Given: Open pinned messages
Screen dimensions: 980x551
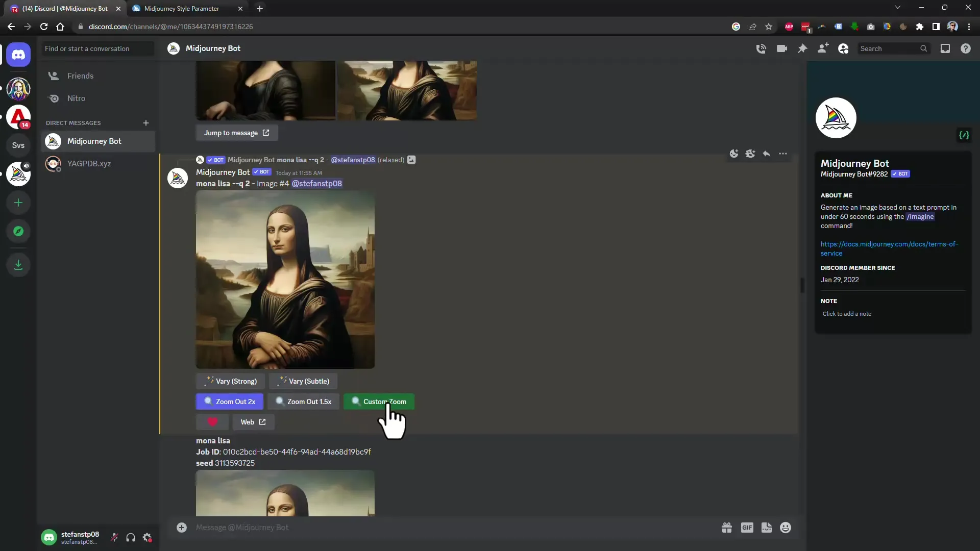Looking at the screenshot, I should coord(802,48).
